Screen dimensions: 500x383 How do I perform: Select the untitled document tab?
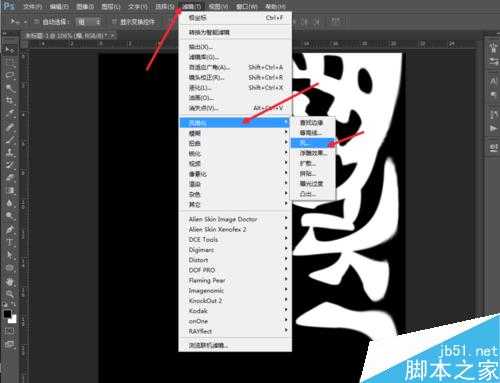click(70, 35)
